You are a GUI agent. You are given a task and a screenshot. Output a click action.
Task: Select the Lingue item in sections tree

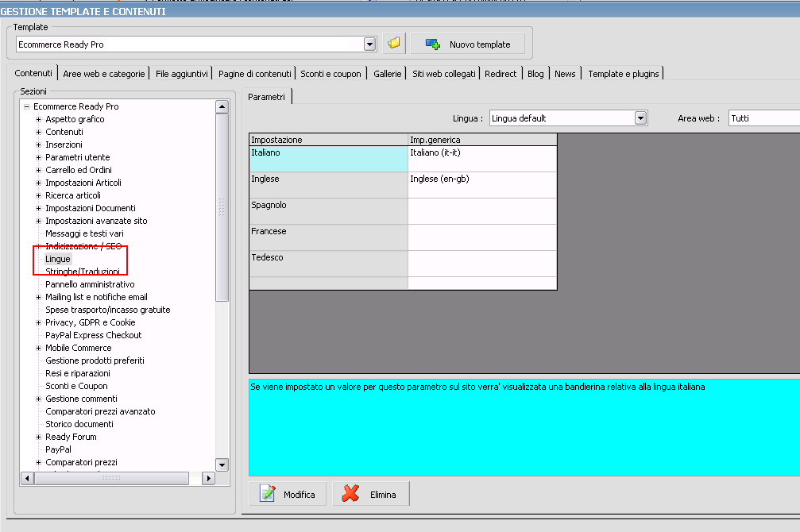click(x=58, y=259)
